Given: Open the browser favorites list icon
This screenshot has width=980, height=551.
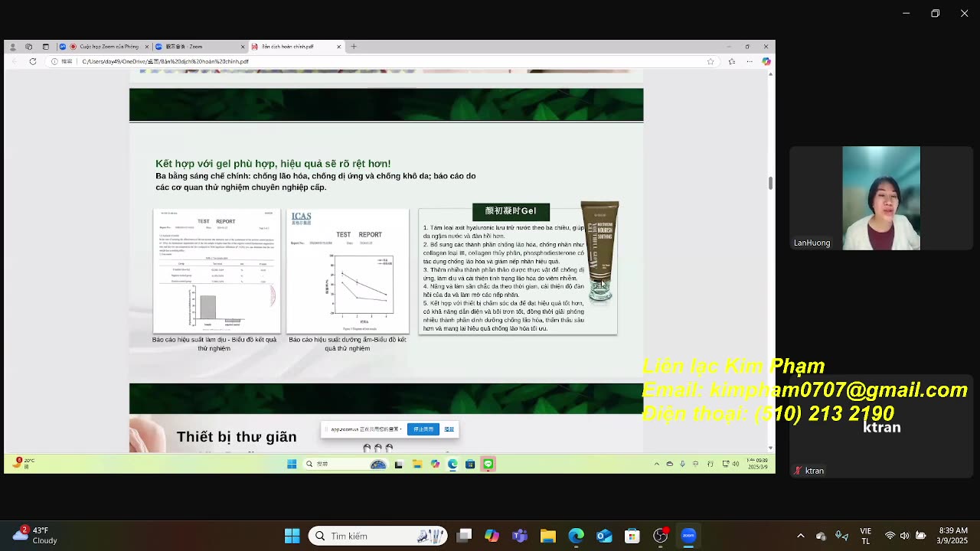Looking at the screenshot, I should pos(732,61).
